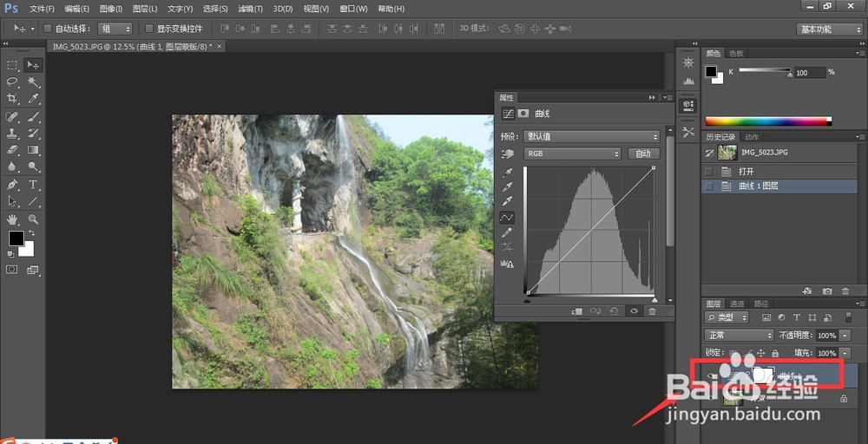Set history brush source for 曲线 1 图层 state
This screenshot has width=868, height=444.
(x=708, y=186)
